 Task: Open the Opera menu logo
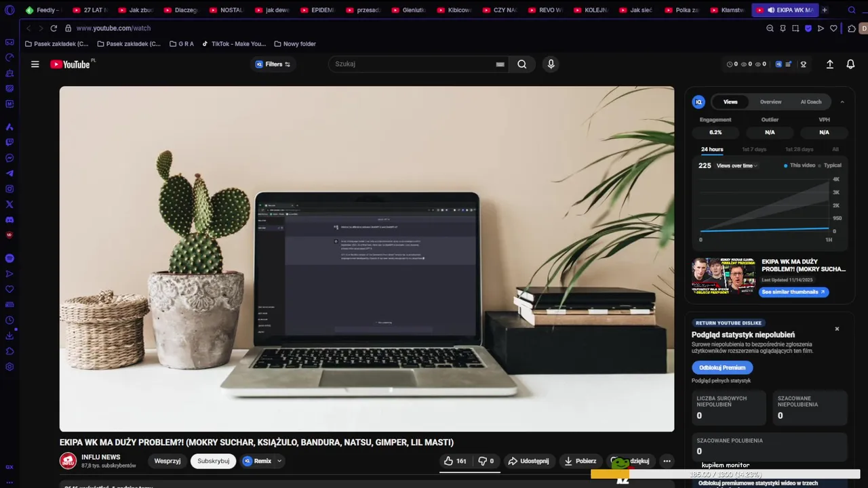(x=9, y=10)
